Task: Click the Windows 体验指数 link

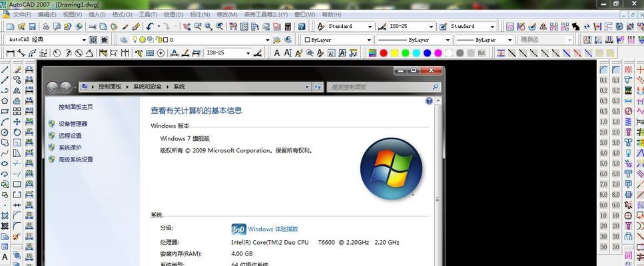Action: [273, 229]
